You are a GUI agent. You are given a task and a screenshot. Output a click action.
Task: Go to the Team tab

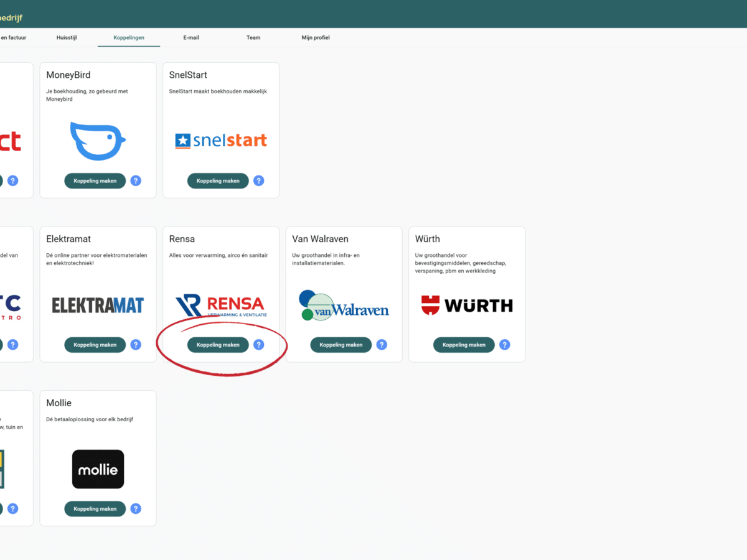253,37
